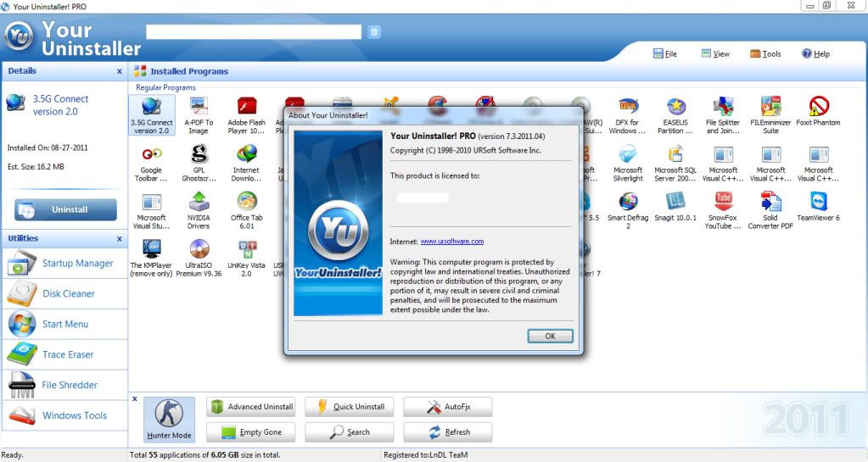
Task: Open the Trace Eraser utility
Action: (x=64, y=354)
